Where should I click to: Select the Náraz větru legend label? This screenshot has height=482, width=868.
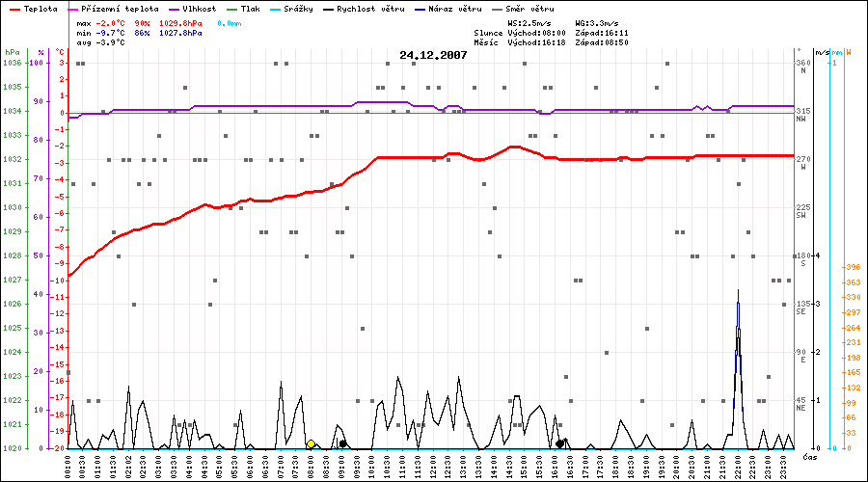[455, 9]
